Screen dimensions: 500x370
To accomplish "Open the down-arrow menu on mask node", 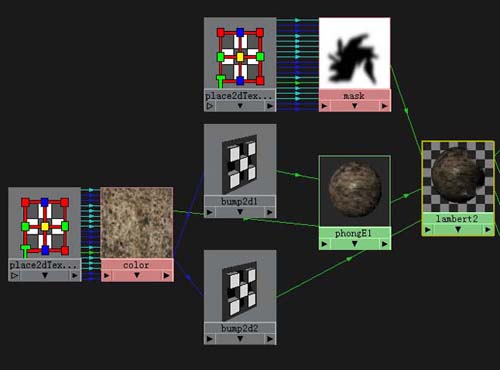I will 355,106.
